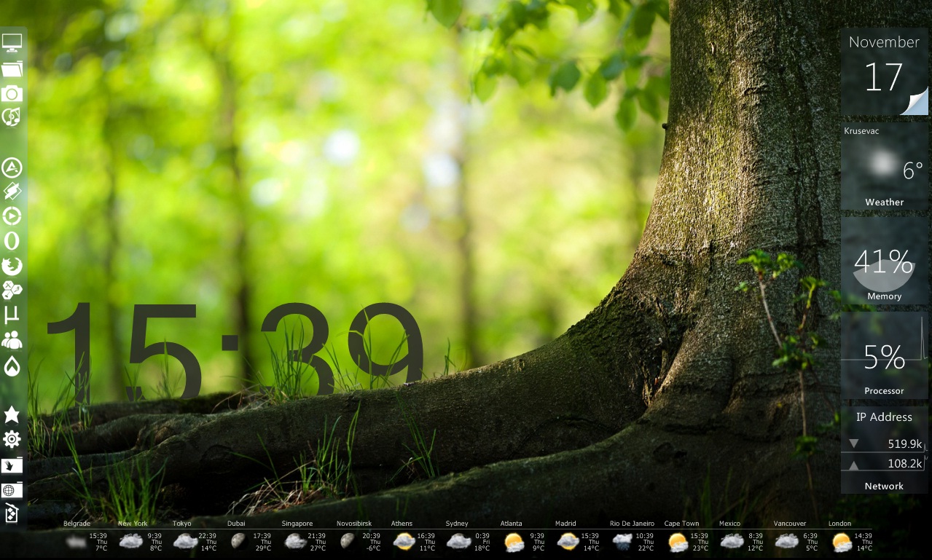Open the My Computer monitor icon

12,43
